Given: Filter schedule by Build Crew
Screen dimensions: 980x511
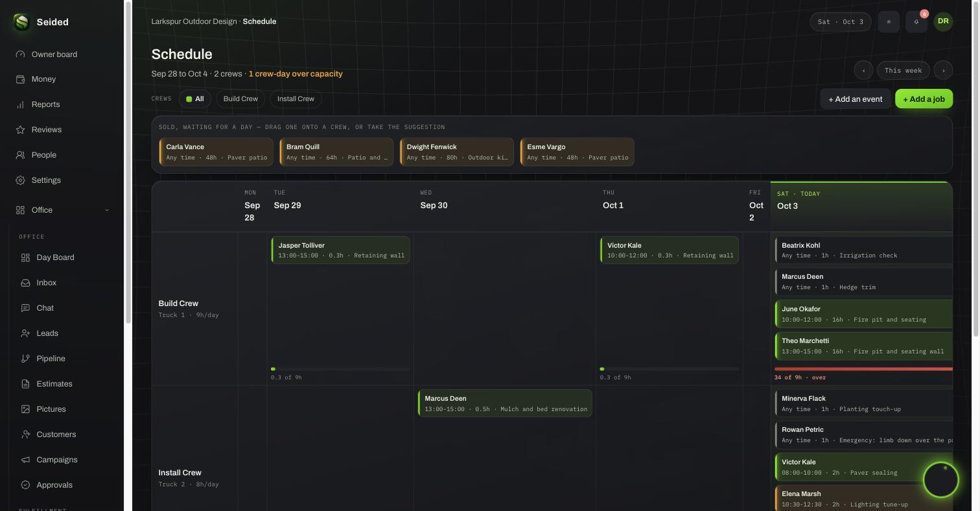Looking at the screenshot, I should pos(240,99).
